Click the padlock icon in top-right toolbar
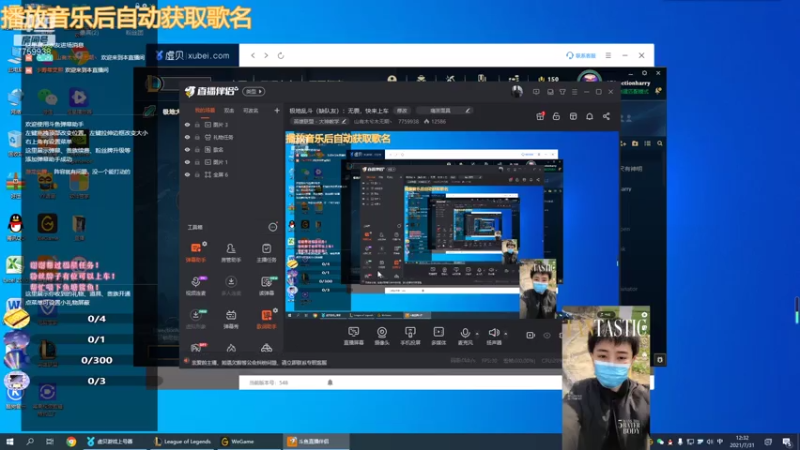This screenshot has width=800, height=450. (556, 116)
